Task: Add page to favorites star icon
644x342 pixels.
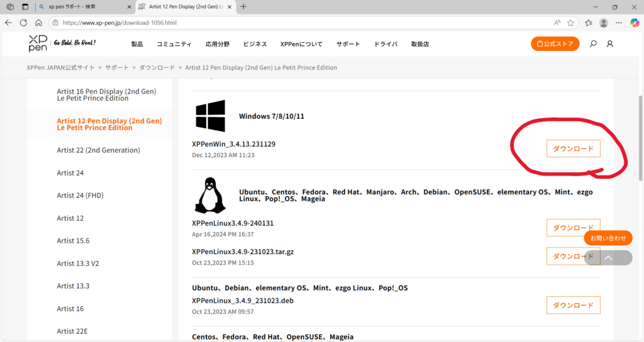Action: 571,23
